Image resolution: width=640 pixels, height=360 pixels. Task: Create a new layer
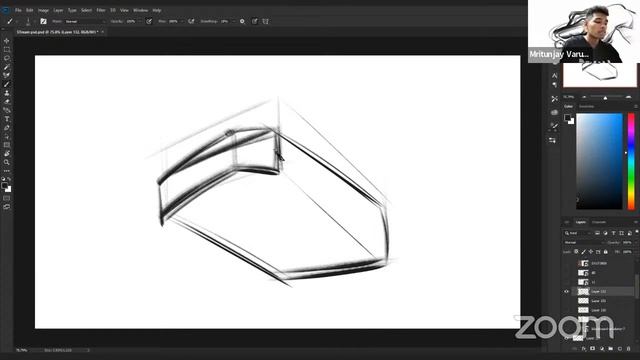[620, 349]
